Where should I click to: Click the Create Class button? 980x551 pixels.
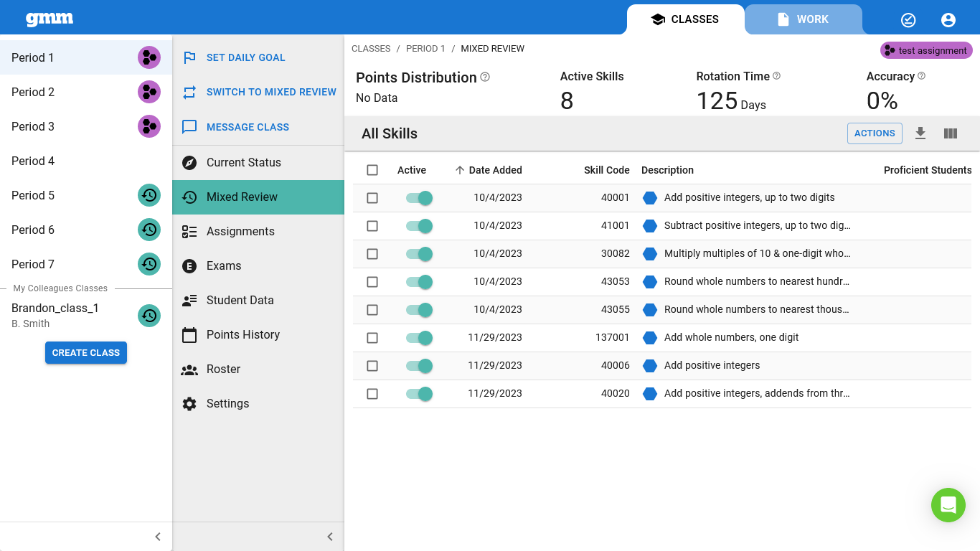click(86, 353)
